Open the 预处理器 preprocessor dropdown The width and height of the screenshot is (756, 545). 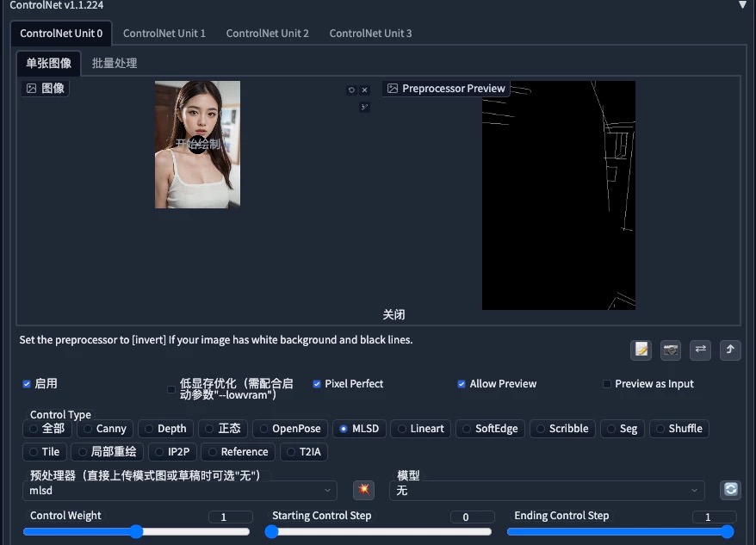178,489
